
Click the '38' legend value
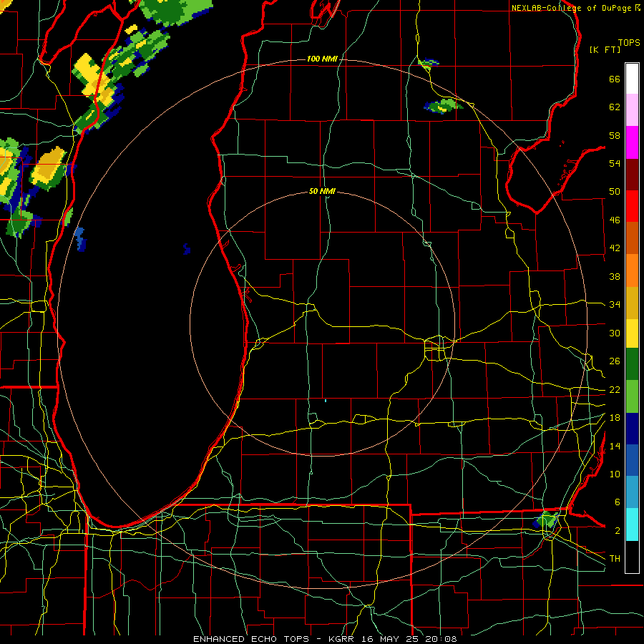615,276
